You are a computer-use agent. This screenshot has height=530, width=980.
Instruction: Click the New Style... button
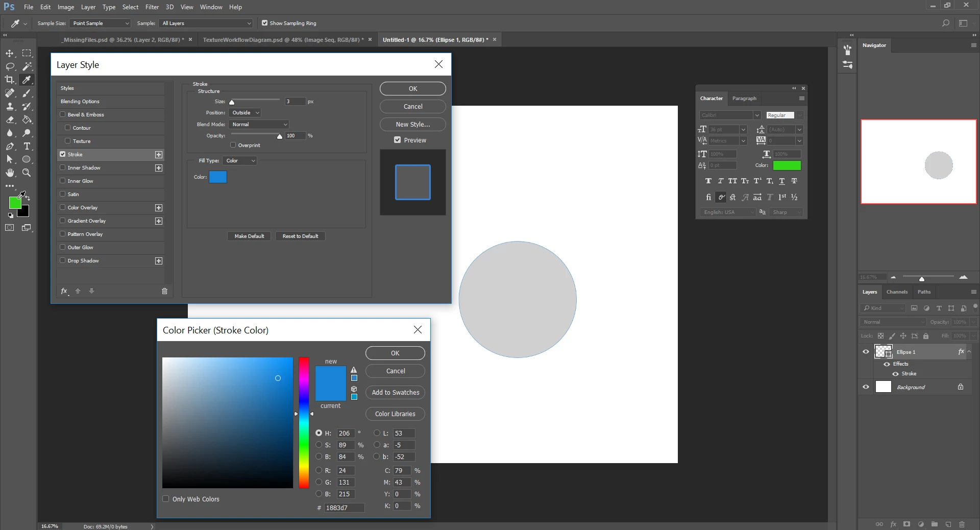click(x=413, y=125)
